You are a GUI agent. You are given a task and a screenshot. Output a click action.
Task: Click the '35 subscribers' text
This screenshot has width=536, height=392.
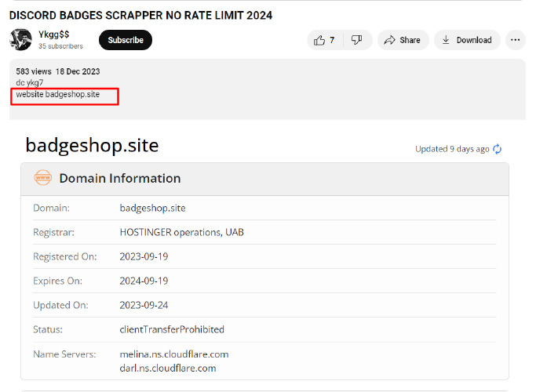tap(60, 46)
